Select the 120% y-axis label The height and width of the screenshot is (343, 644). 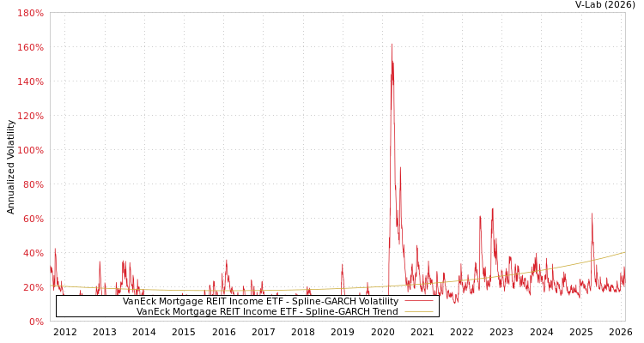tap(30, 116)
